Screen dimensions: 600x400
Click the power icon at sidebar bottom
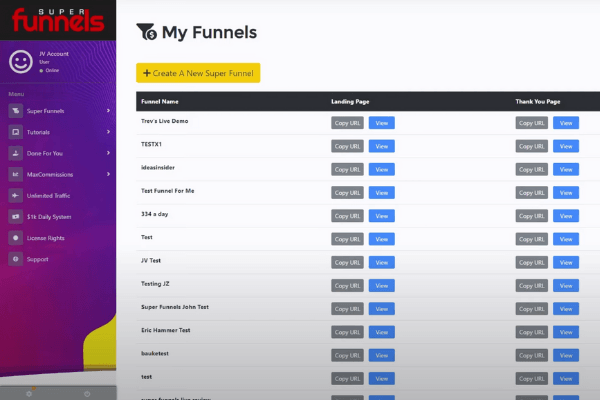coord(87,393)
